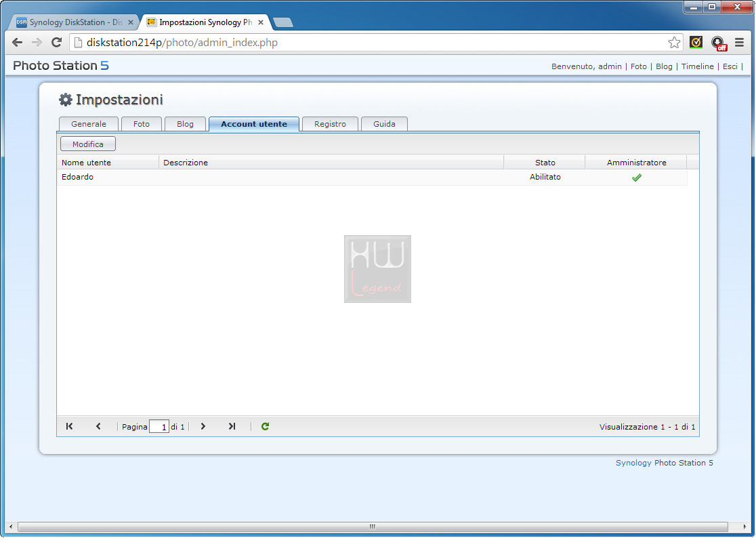Viewport: 756px width, 538px height.
Task: Sort by the Stato column header
Action: (x=545, y=163)
